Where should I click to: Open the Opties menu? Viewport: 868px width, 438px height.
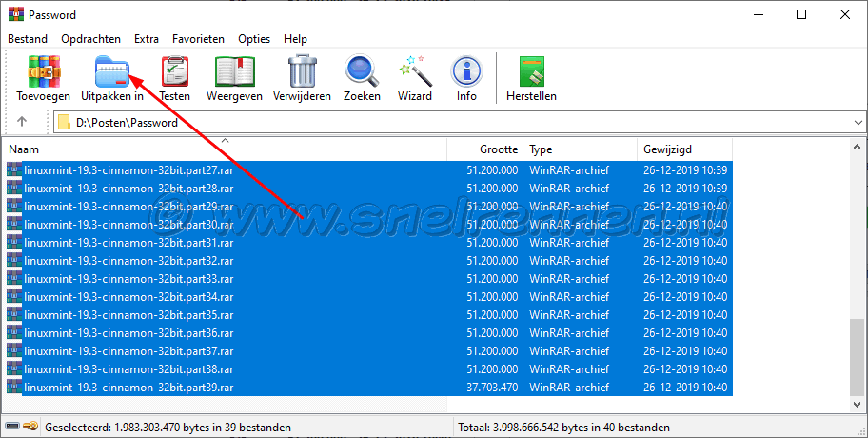tap(254, 39)
